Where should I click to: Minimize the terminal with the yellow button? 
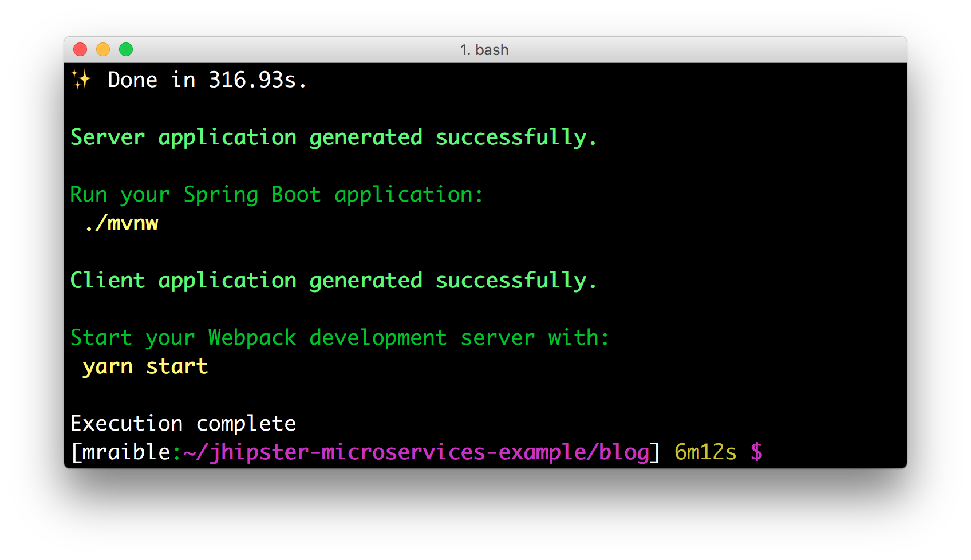[x=103, y=50]
